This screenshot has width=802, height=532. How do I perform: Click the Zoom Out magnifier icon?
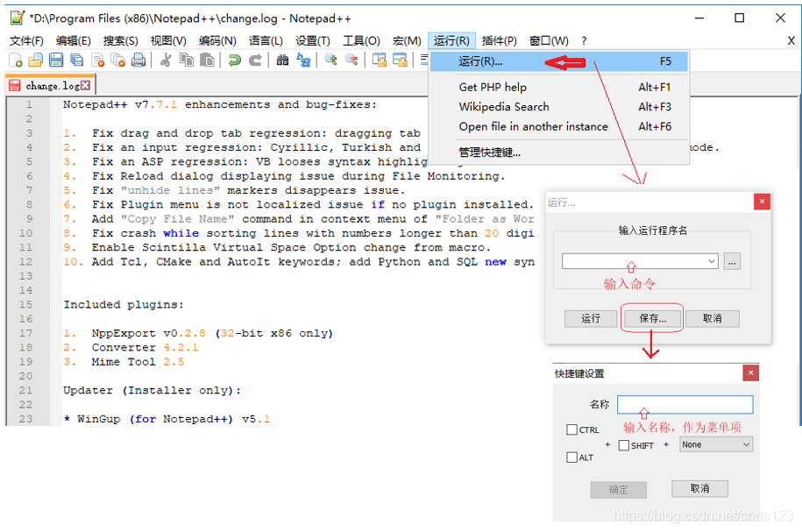tap(351, 60)
